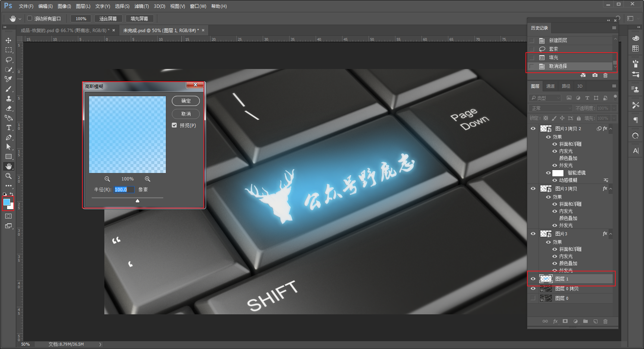Hide layer 图片3
The image size is (644, 349).
[533, 234]
